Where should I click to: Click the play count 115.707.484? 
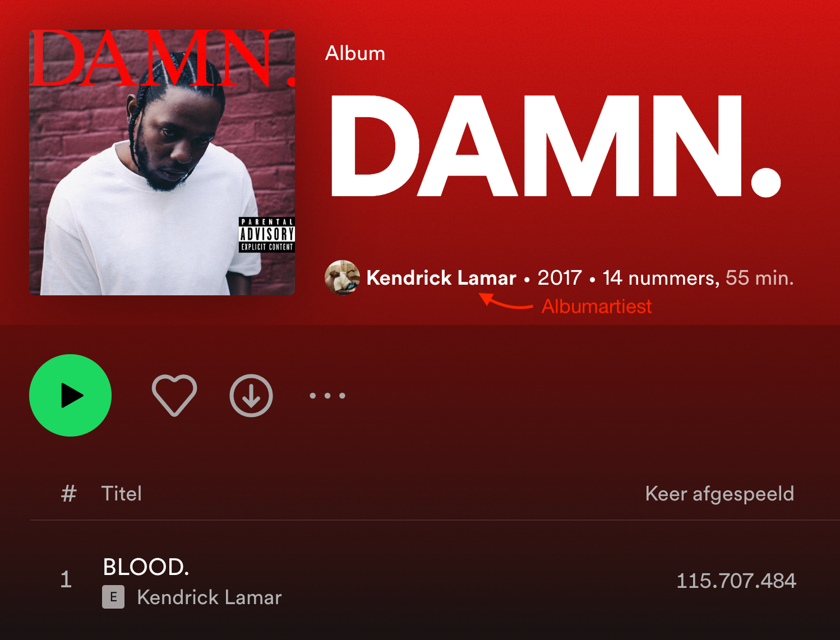point(736,581)
